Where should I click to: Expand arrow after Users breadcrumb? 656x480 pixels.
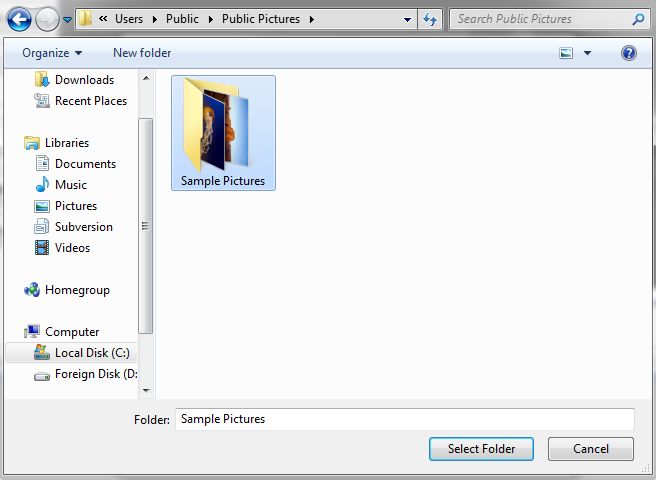155,19
